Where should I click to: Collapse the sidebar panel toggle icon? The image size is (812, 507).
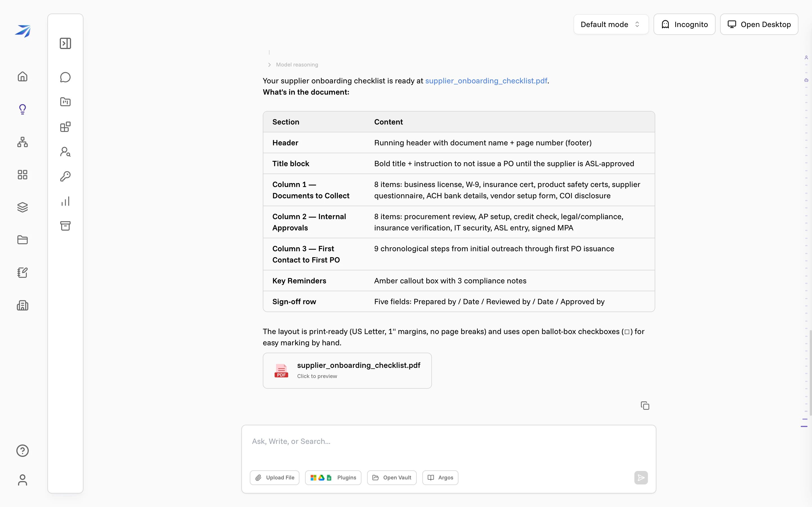65,43
